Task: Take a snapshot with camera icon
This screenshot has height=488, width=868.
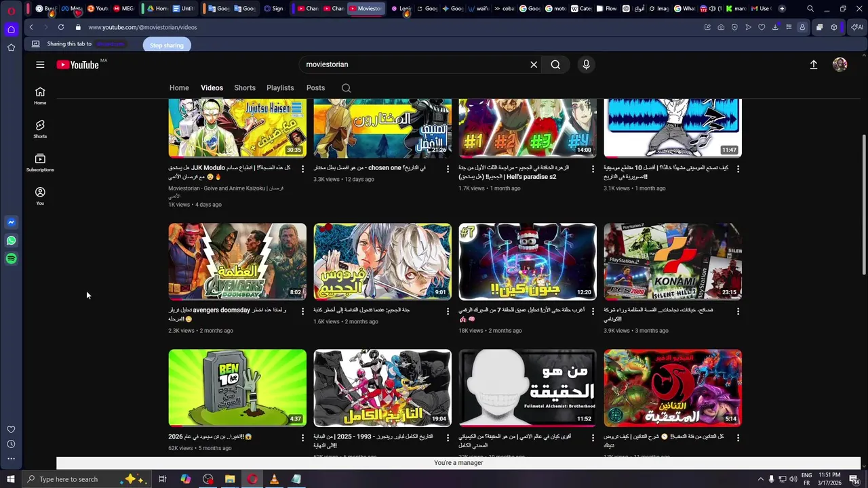Action: point(721,27)
